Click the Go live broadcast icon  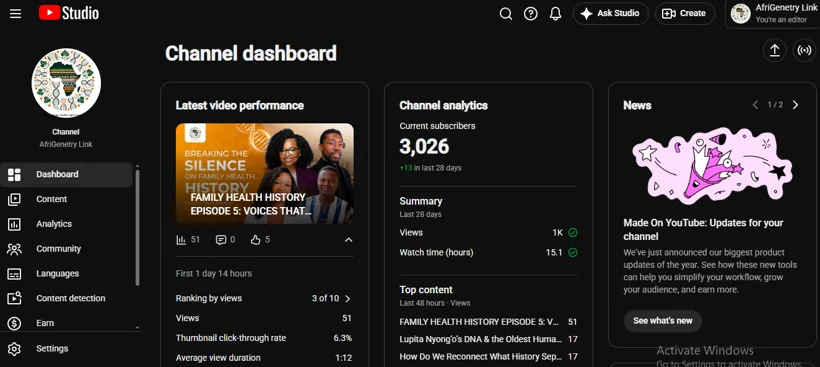pos(805,50)
